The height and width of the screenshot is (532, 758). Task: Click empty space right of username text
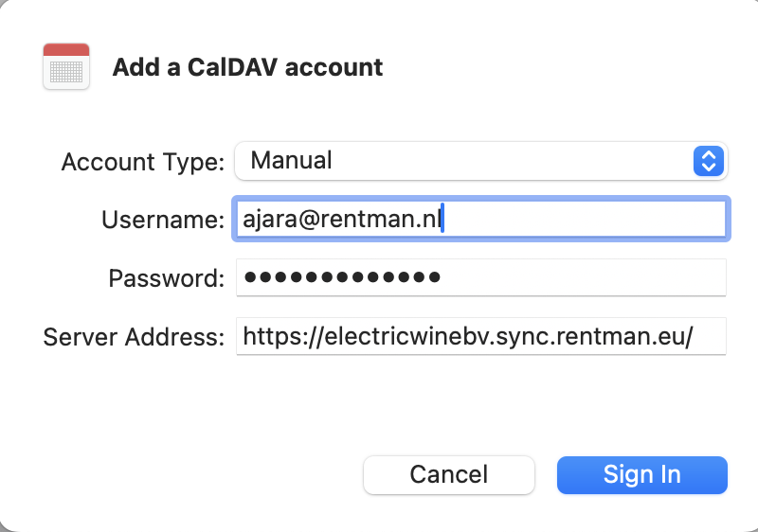[584, 220]
